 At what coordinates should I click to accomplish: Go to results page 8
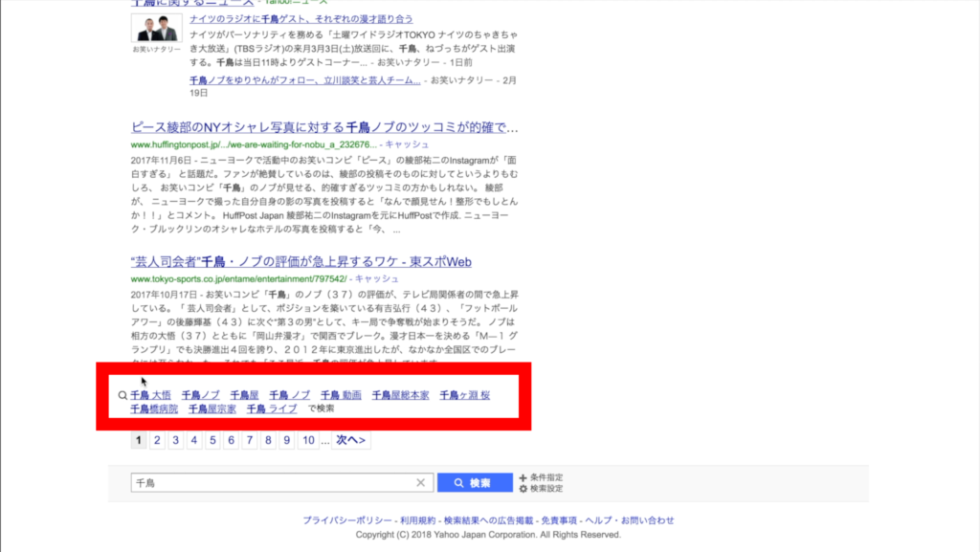(268, 440)
